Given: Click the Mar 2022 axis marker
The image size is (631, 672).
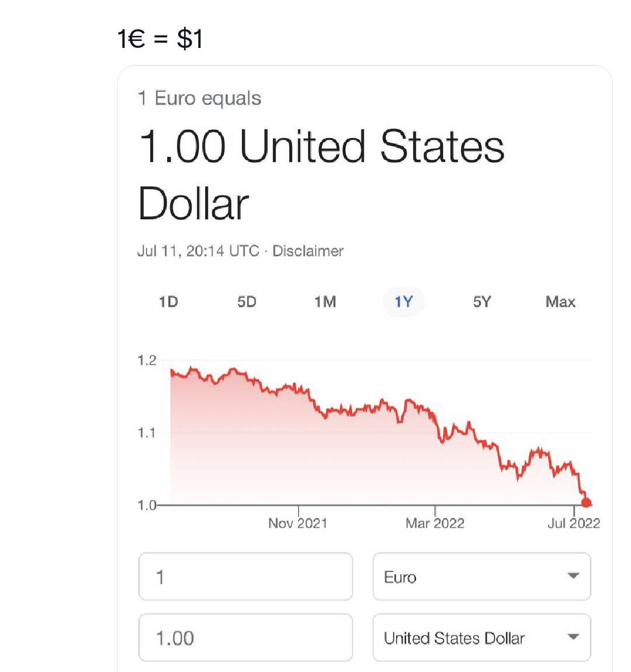Looking at the screenshot, I should point(435,523).
